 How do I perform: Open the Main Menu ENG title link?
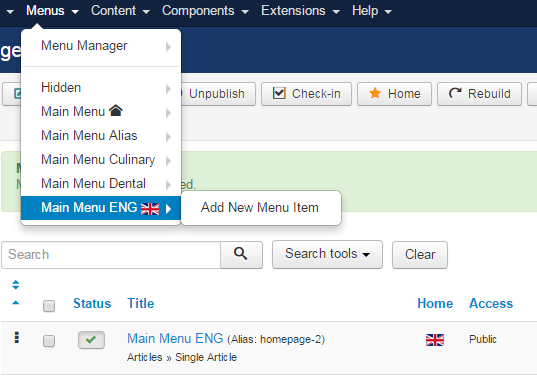point(175,338)
